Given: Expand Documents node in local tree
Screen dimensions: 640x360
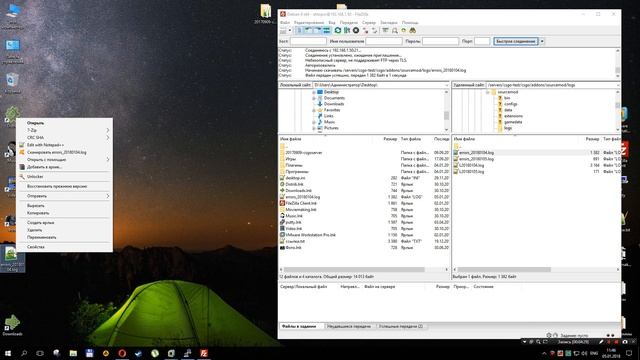Looking at the screenshot, I should click(314, 98).
